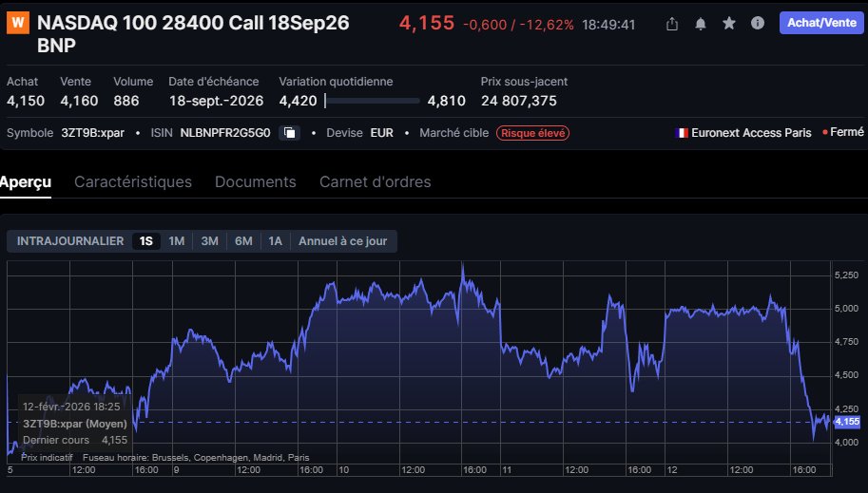Click the symbol 3ZT9B:xpar in details row

(92, 133)
